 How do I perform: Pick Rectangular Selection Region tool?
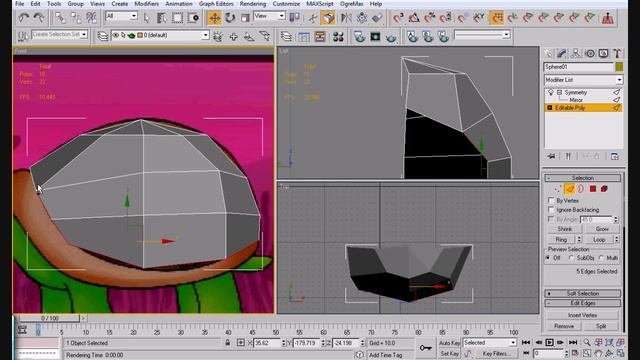tap(177, 18)
